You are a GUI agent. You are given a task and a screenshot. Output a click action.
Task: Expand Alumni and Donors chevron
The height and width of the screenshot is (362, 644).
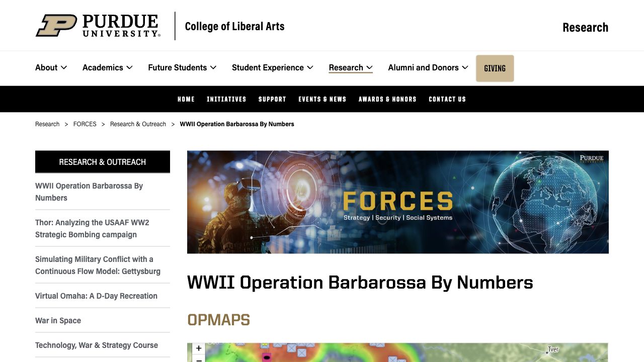pos(465,67)
